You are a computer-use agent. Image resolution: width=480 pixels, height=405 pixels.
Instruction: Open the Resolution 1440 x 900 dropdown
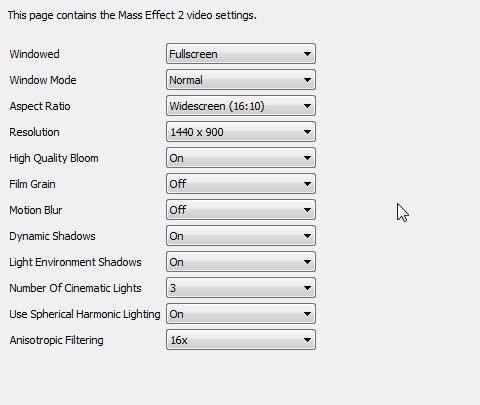click(x=241, y=132)
